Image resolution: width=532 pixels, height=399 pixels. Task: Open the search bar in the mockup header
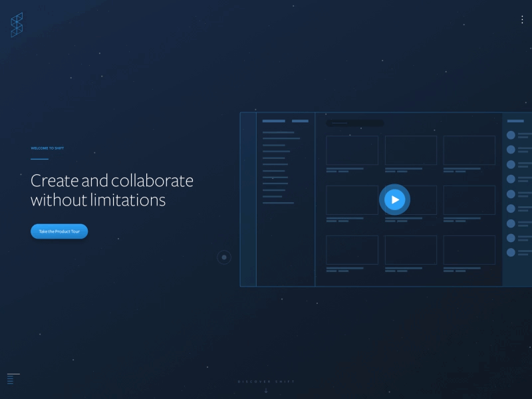(x=356, y=122)
